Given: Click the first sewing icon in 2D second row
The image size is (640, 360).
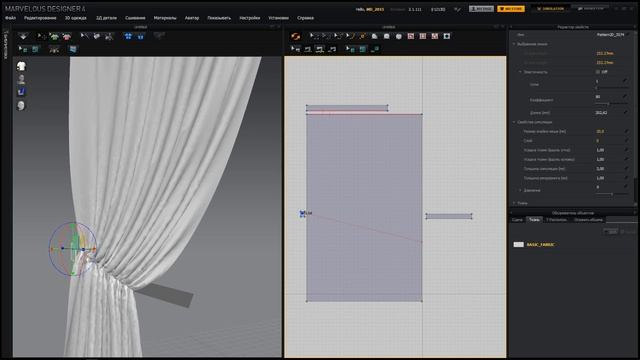Looking at the screenshot, I should [x=296, y=49].
